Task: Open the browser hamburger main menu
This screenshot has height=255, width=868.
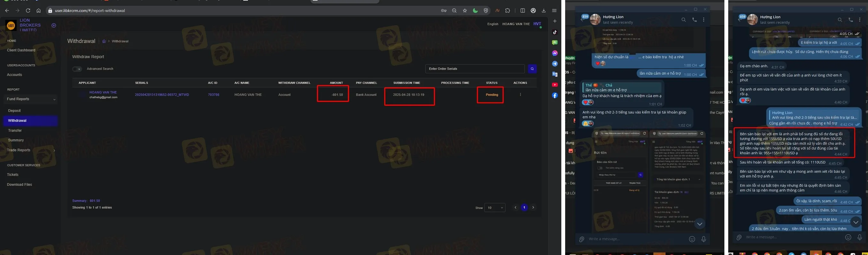Action: [554, 11]
